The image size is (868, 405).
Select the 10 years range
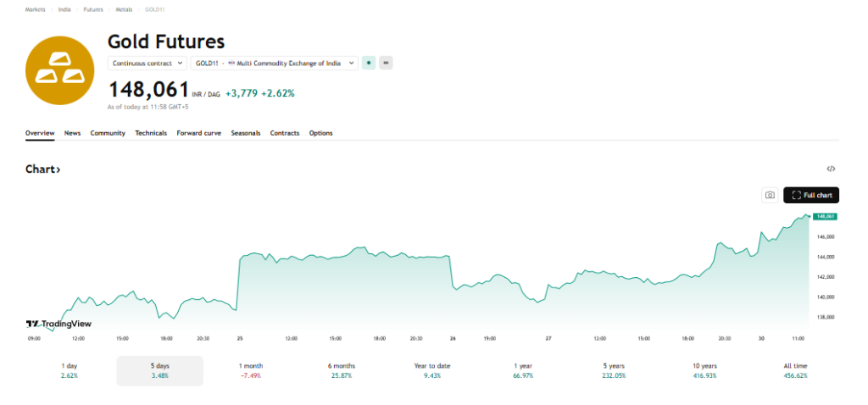(x=704, y=371)
